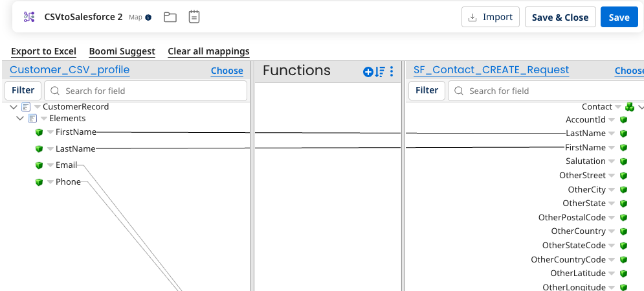The height and width of the screenshot is (291, 644).
Task: Click green cube beside AccountId
Action: (x=623, y=120)
